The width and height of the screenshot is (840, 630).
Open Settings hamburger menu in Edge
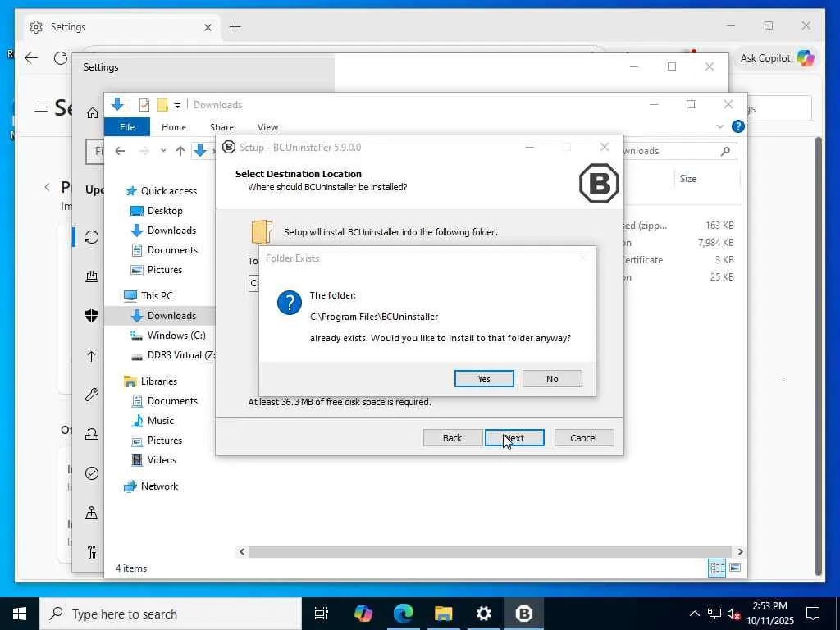point(41,107)
